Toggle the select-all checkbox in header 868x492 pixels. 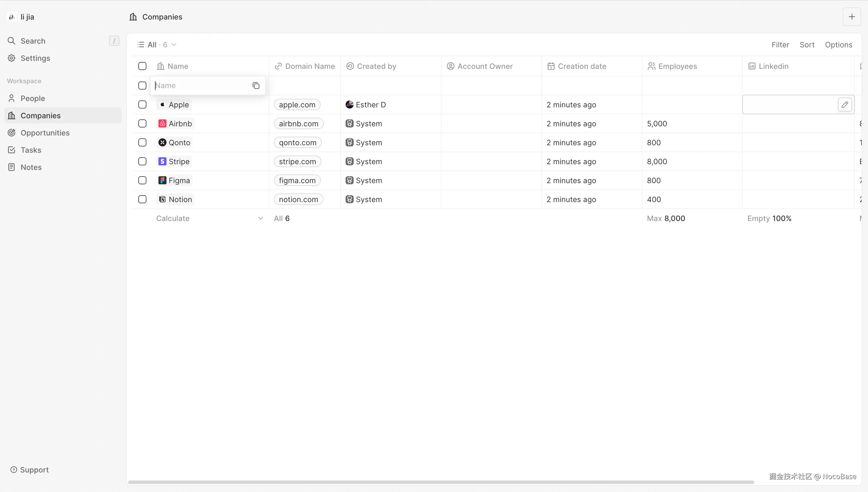click(x=143, y=66)
